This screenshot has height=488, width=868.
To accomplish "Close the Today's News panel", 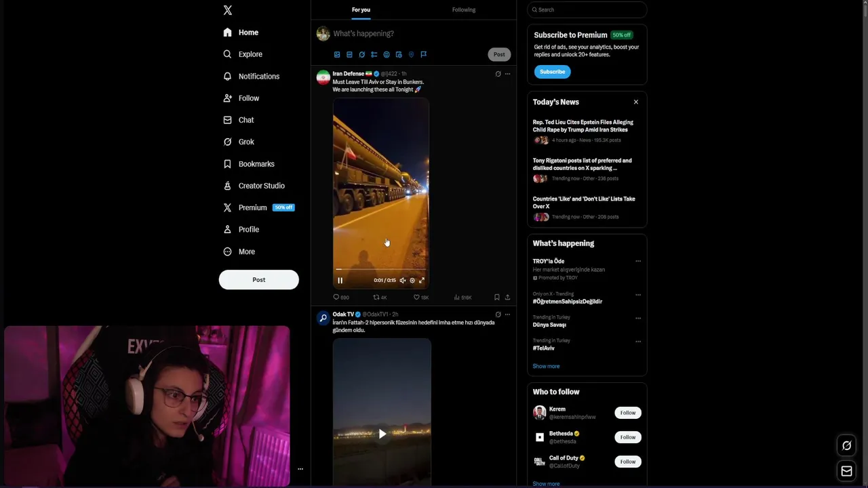I will coord(636,102).
